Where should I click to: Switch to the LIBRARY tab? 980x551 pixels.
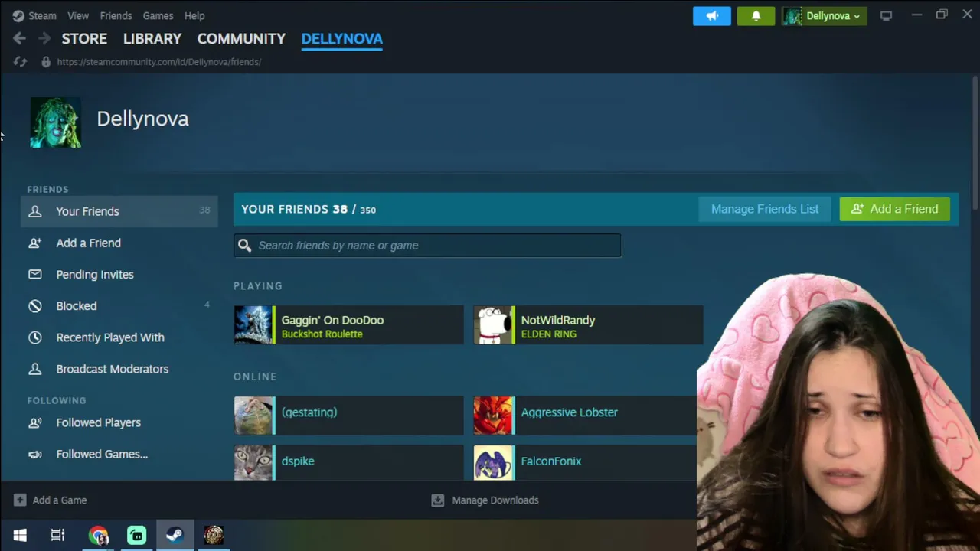coord(152,38)
